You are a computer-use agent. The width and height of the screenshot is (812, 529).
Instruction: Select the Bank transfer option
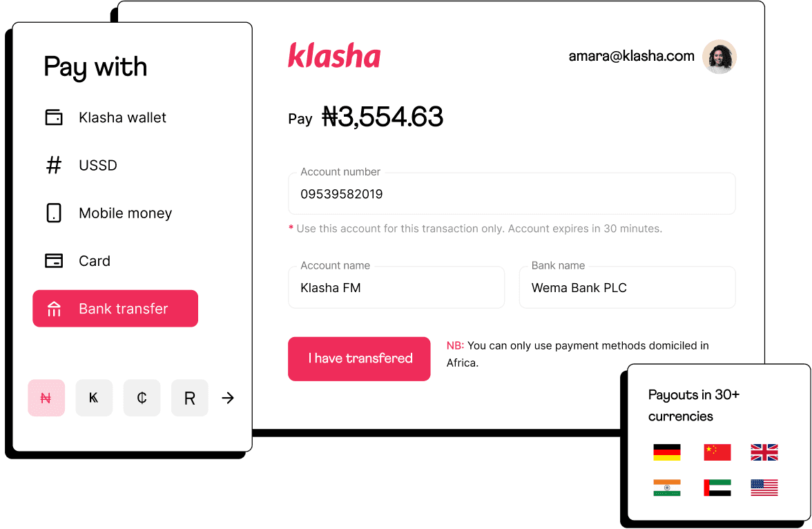coord(115,309)
